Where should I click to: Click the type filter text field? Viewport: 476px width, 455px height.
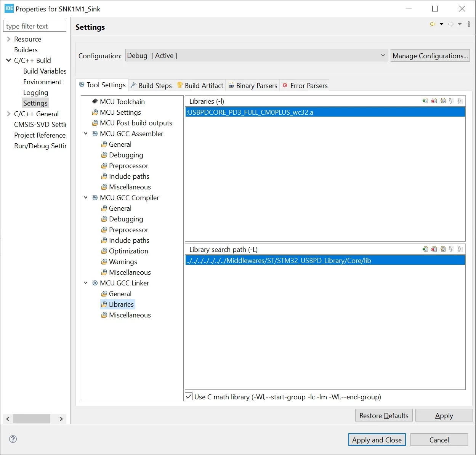[35, 26]
